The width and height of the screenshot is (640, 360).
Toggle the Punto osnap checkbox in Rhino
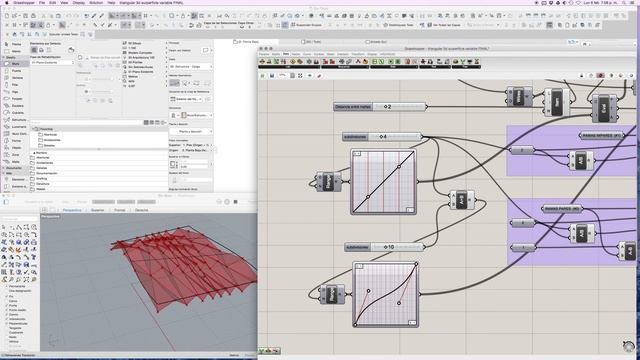coord(11,305)
